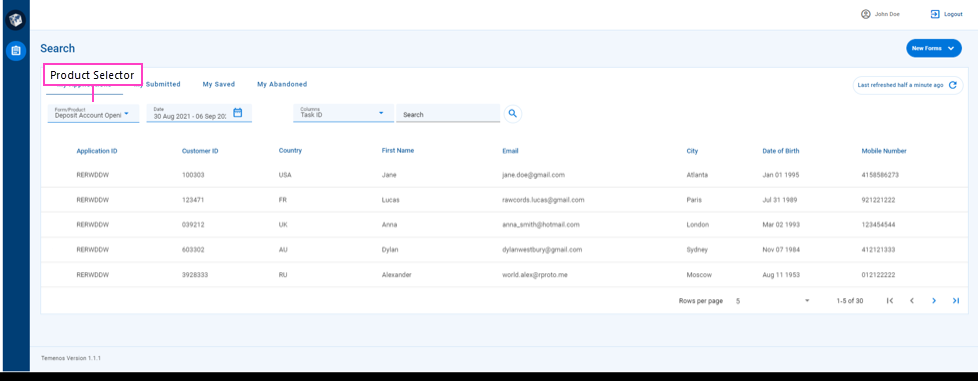The image size is (978, 381).
Task: Click customer ID 603302
Action: [x=193, y=249]
